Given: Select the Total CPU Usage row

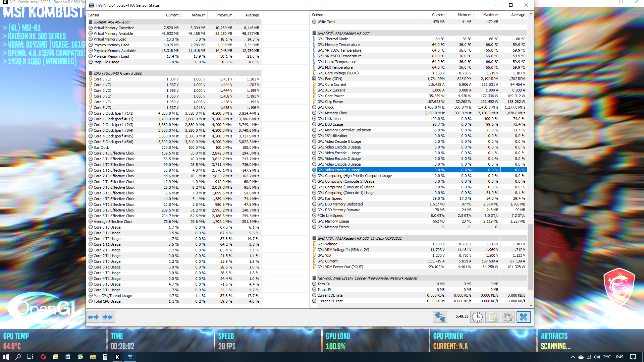Looking at the screenshot, I should [x=107, y=301].
